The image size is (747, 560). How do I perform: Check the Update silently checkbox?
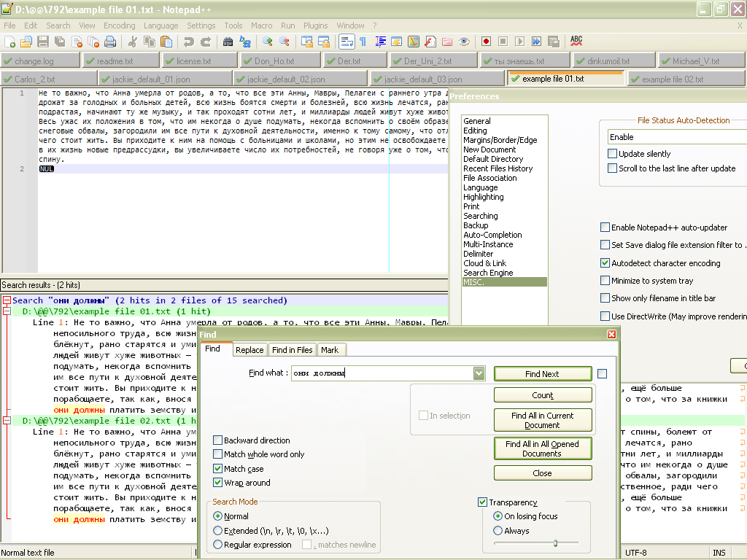(x=612, y=153)
